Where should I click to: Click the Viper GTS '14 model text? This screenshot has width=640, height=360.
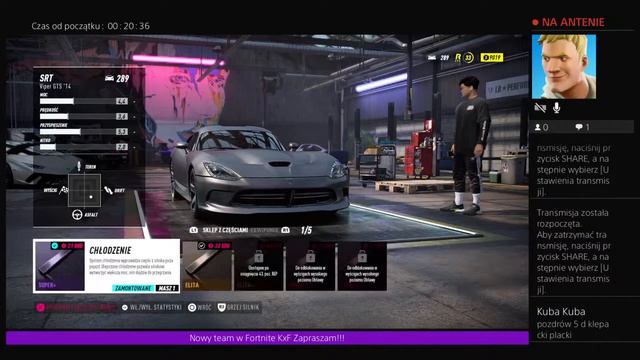[x=55, y=87]
